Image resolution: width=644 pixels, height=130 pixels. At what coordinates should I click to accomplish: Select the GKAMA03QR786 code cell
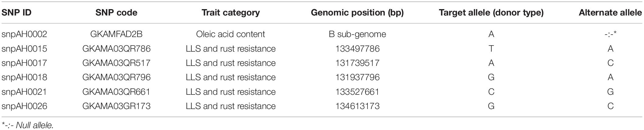click(116, 49)
